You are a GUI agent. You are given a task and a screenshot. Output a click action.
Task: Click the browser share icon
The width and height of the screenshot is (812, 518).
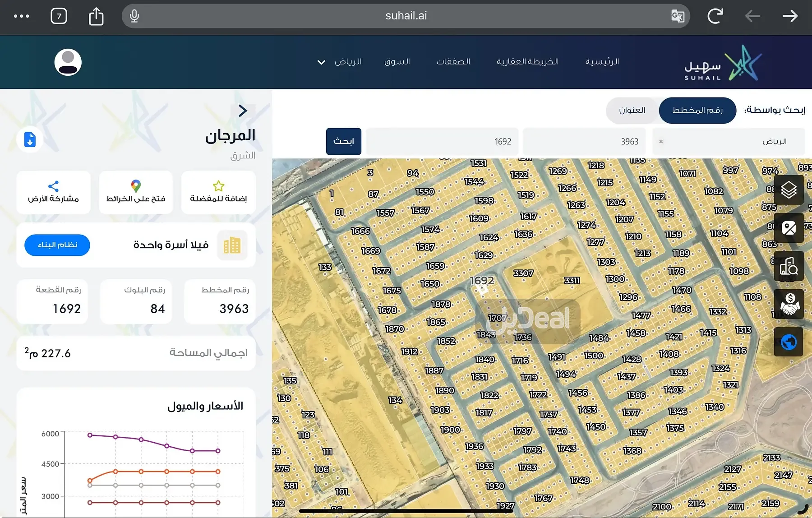click(x=96, y=16)
